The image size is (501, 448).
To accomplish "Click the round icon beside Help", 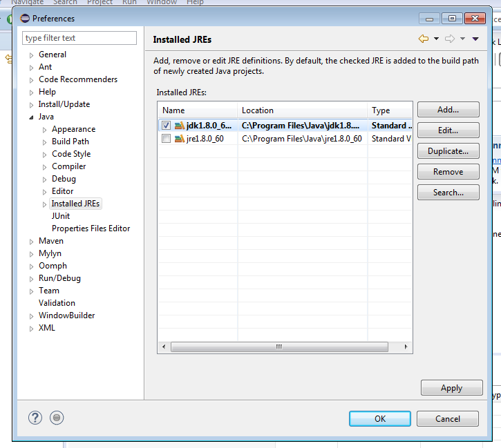I will click(x=57, y=418).
